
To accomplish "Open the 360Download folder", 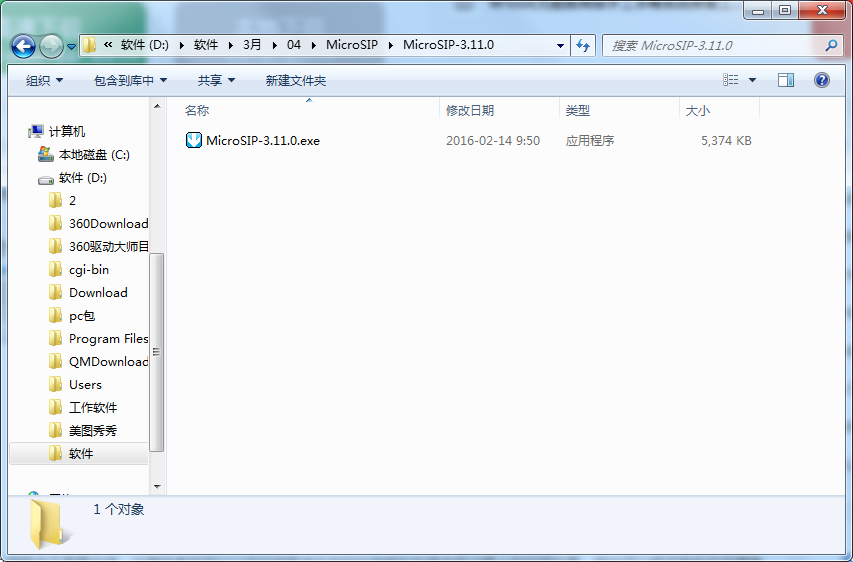I will (108, 224).
